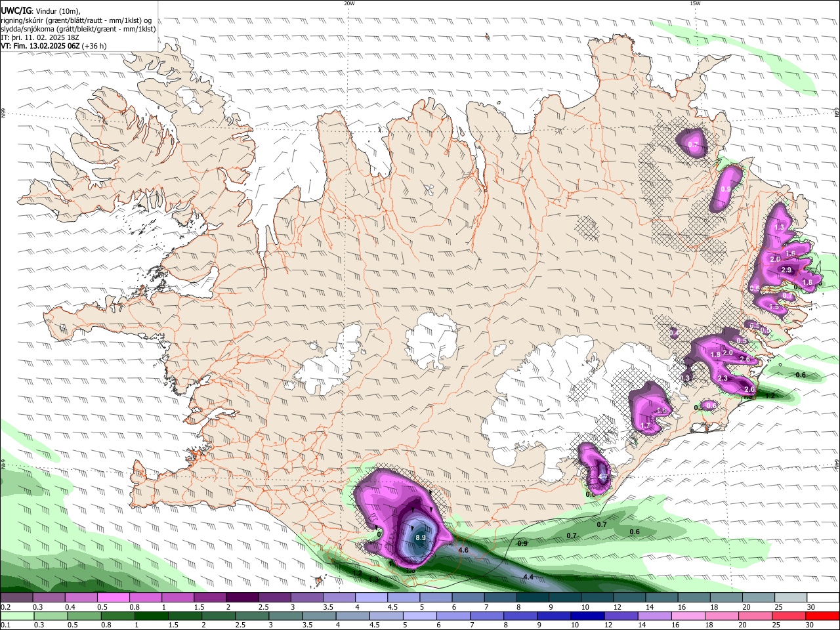
Task: Click the '10' label in upper legend
Action: [x=585, y=607]
